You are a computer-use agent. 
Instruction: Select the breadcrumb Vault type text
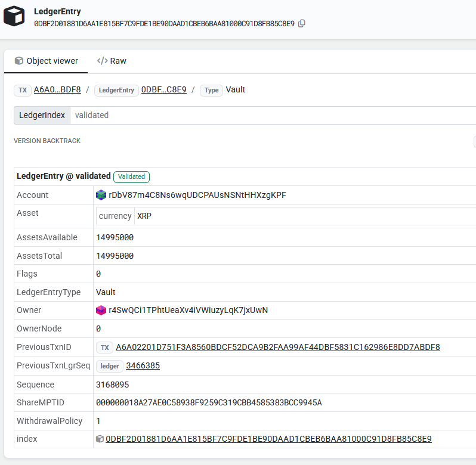(236, 90)
